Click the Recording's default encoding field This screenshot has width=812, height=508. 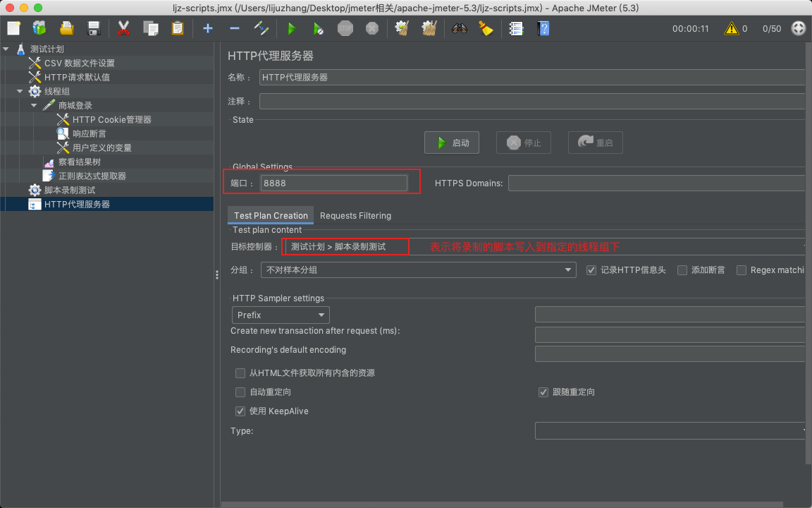click(671, 353)
